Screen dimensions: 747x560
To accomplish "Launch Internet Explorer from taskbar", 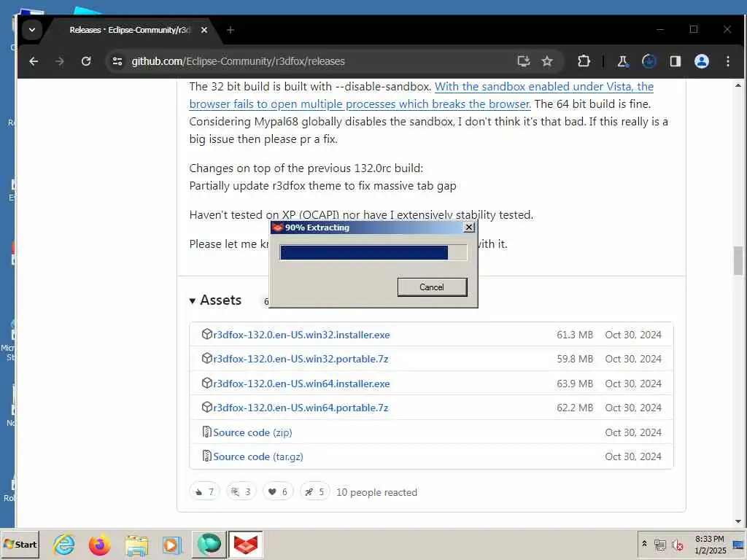I will click(64, 545).
